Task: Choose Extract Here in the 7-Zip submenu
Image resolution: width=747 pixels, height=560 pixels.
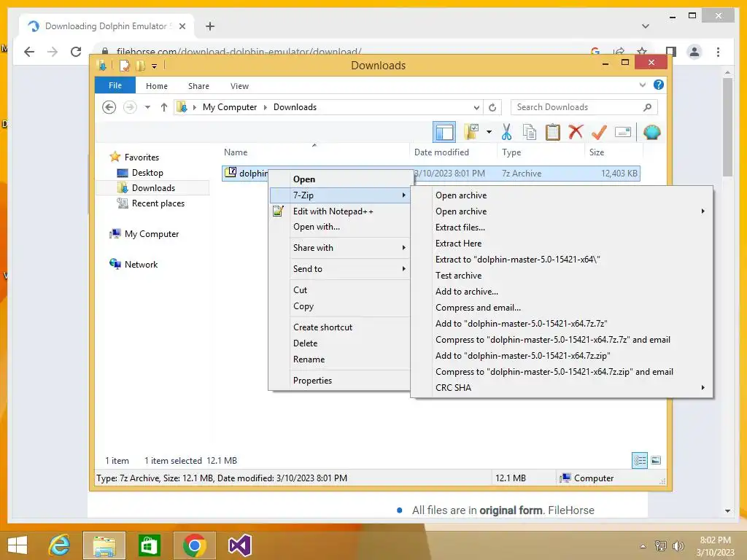Action: (562, 244)
